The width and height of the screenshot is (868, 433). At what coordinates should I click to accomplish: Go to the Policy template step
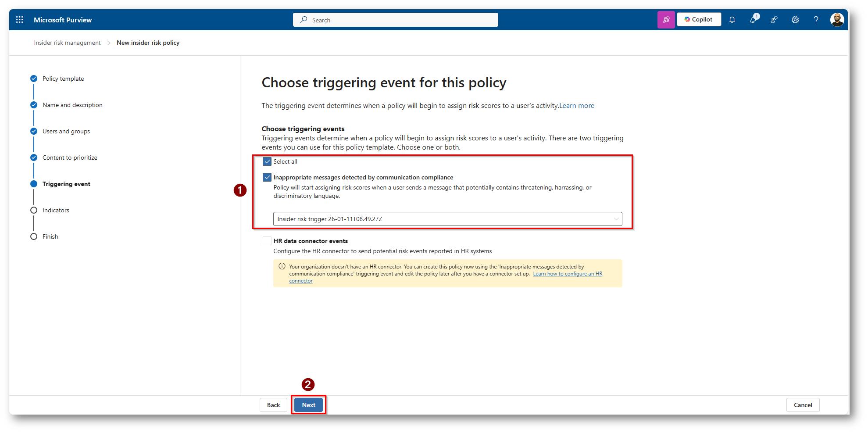point(63,79)
